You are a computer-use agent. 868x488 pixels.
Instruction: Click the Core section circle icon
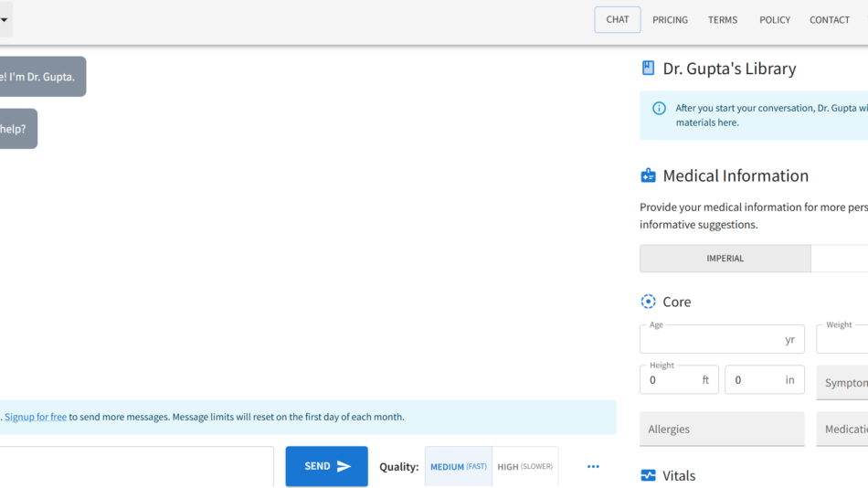(648, 302)
